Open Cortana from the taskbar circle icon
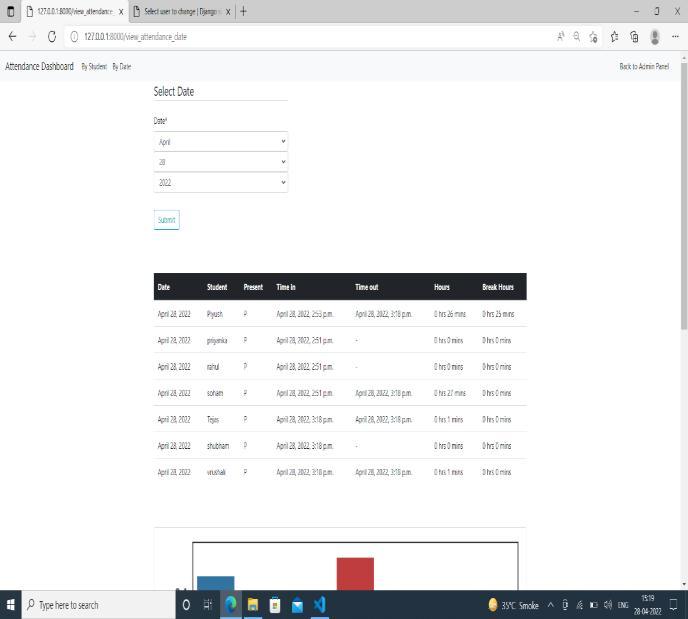 tap(186, 605)
